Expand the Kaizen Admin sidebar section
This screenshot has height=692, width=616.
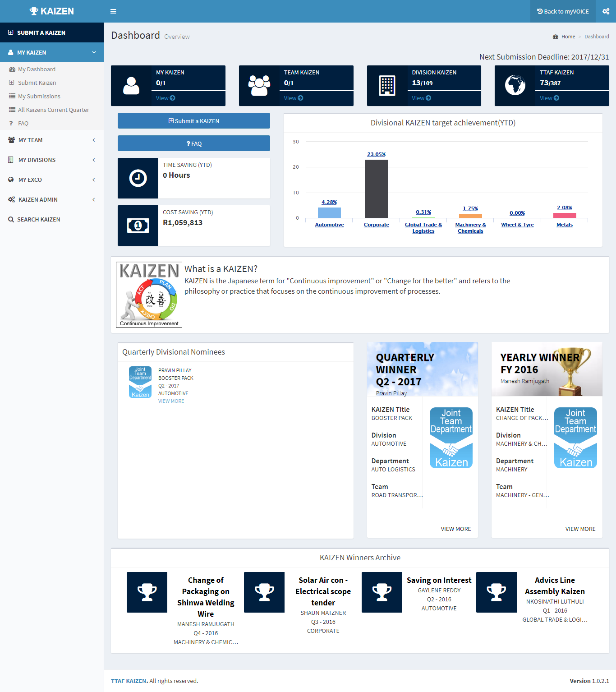click(52, 200)
